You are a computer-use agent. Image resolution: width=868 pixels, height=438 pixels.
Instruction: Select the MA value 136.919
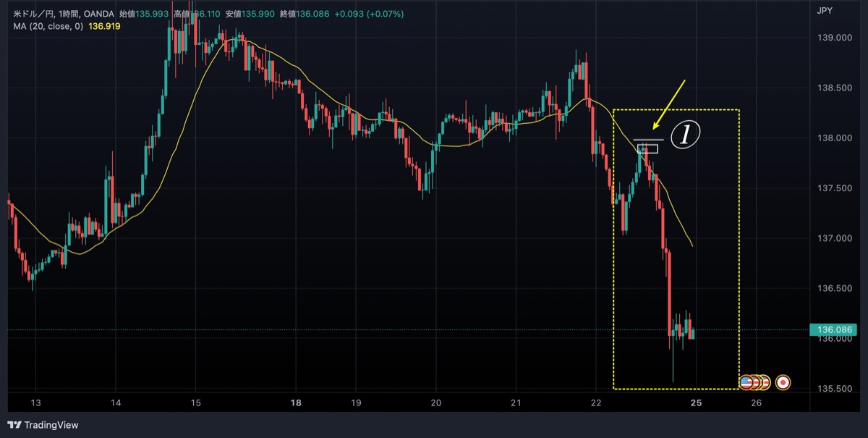point(104,26)
